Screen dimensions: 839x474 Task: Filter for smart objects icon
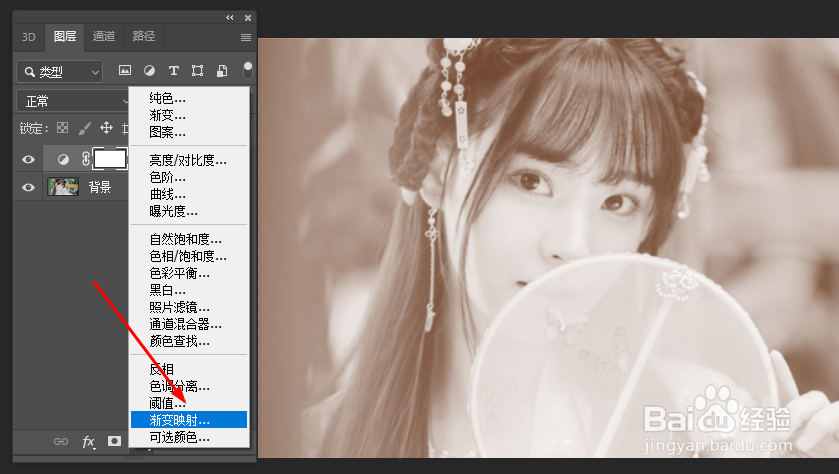pos(222,71)
